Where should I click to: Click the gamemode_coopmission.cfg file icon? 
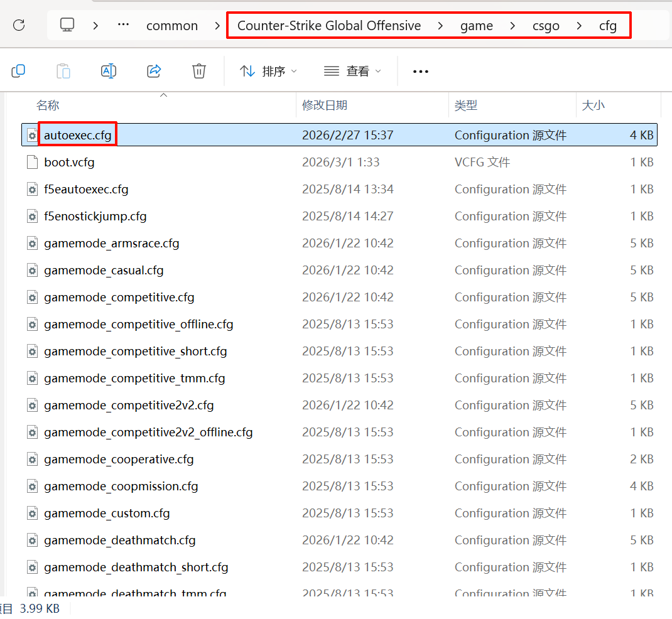pos(32,486)
